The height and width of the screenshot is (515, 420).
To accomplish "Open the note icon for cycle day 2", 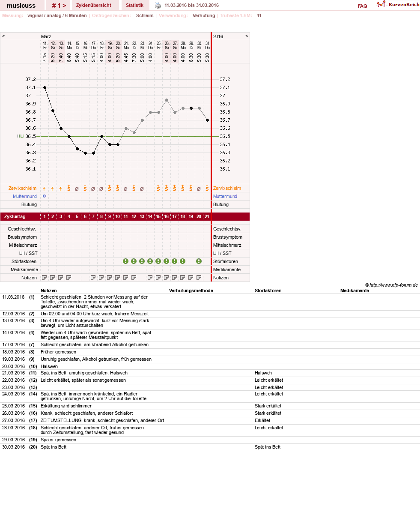I will (x=53, y=278).
